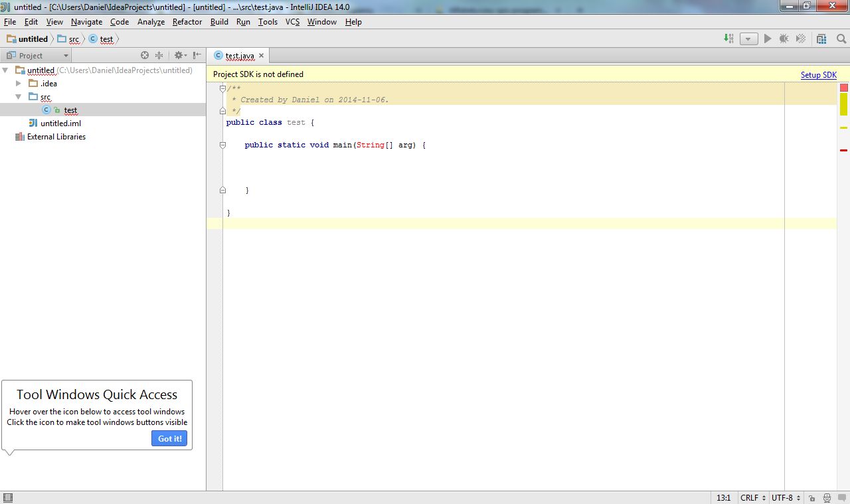
Task: Click the Setup SDK link
Action: [818, 74]
